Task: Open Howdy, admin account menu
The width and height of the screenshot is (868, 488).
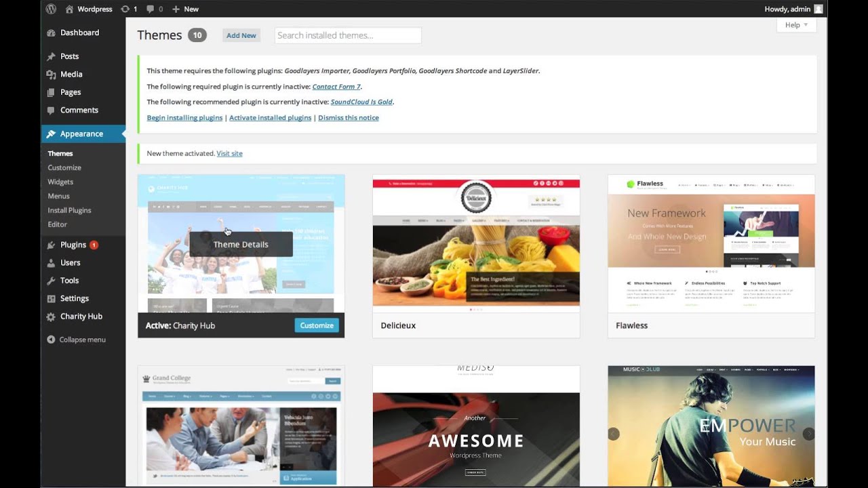Action: [793, 9]
